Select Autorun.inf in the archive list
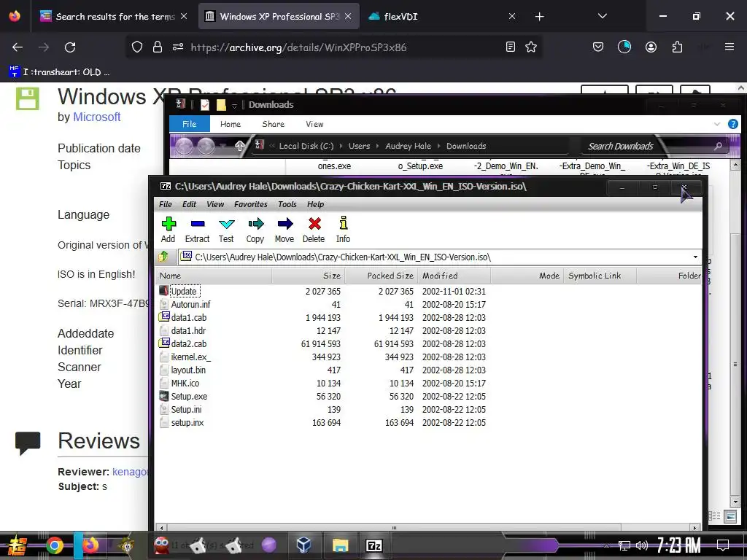The width and height of the screenshot is (747, 560). [x=190, y=304]
